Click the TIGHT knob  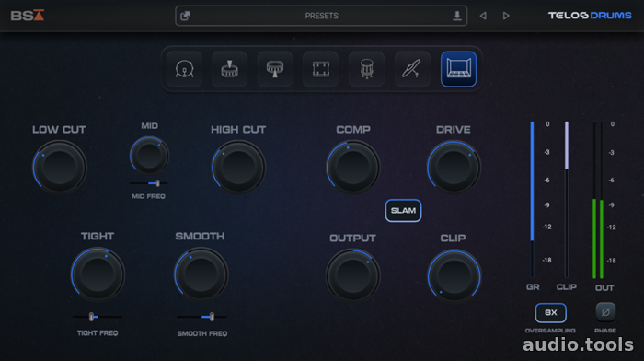tap(98, 274)
